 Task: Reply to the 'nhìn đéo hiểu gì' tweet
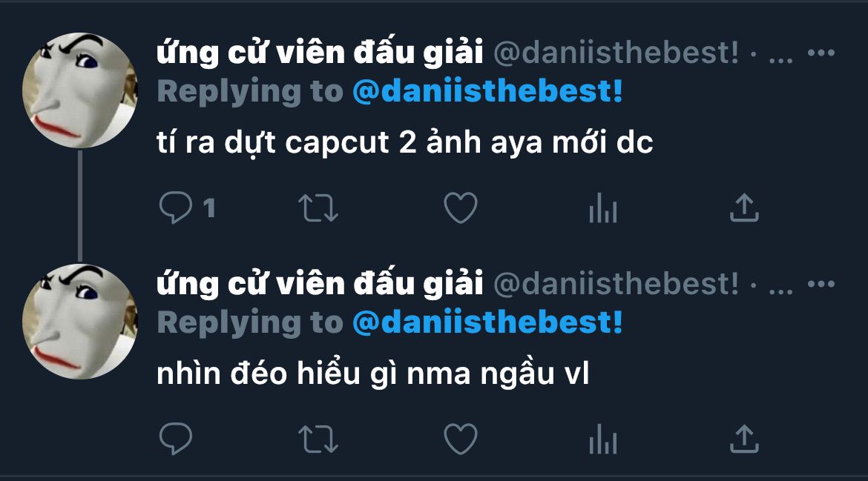pos(176,439)
